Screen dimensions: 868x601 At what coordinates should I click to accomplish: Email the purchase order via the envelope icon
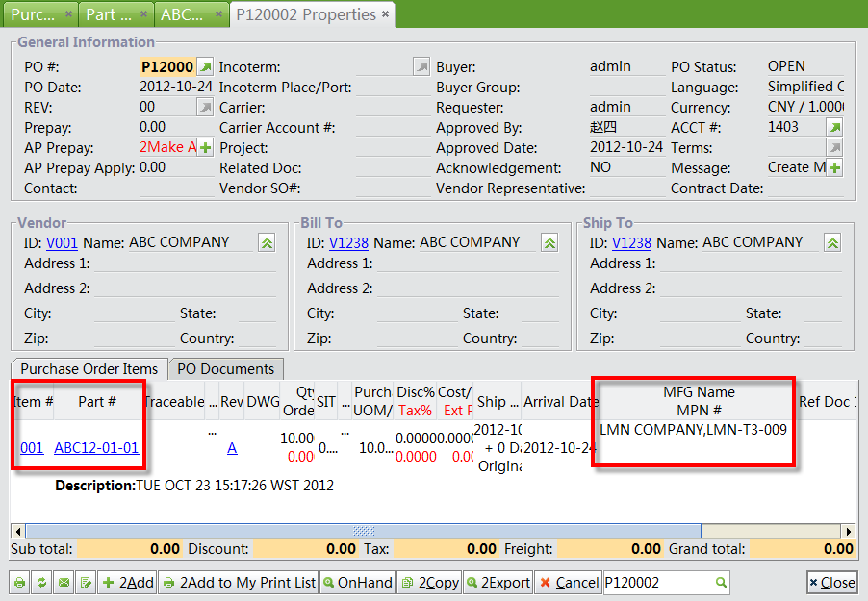click(64, 583)
